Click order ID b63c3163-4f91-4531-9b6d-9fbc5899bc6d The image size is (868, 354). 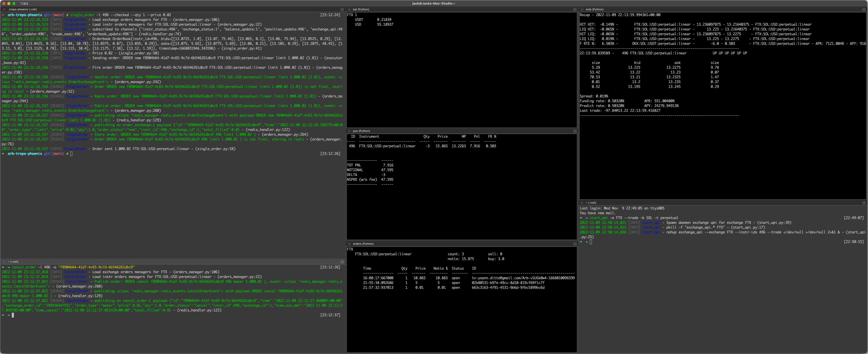tap(508, 288)
